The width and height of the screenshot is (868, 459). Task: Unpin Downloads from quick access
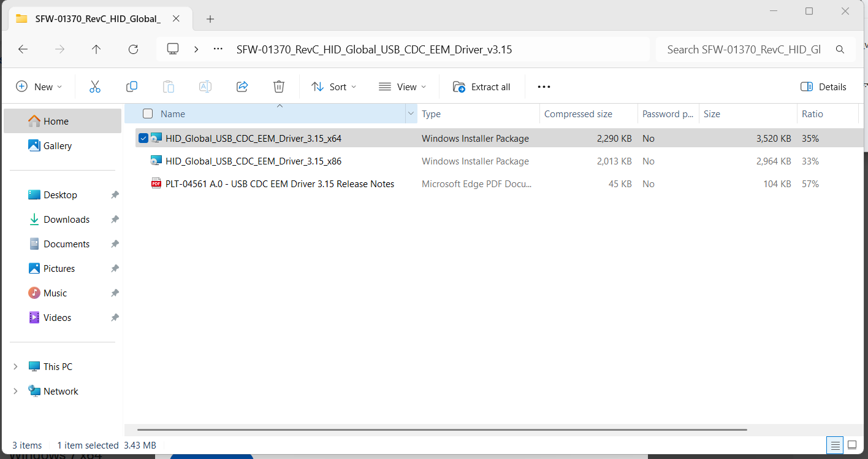pos(115,220)
